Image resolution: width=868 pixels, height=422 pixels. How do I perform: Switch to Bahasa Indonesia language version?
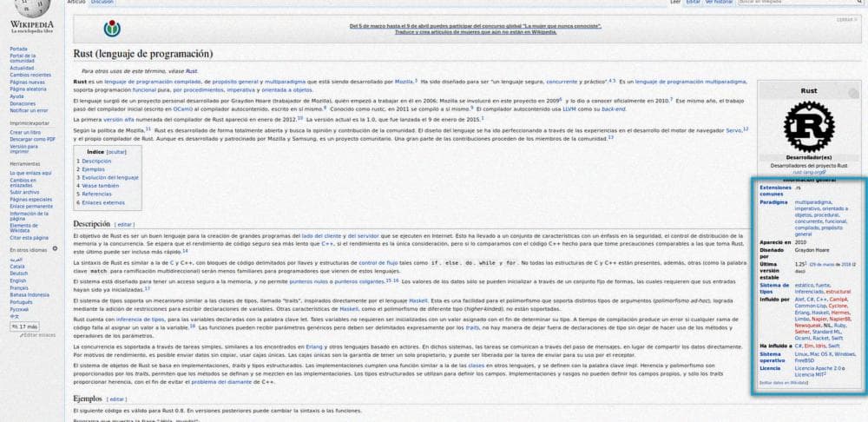[x=30, y=295]
